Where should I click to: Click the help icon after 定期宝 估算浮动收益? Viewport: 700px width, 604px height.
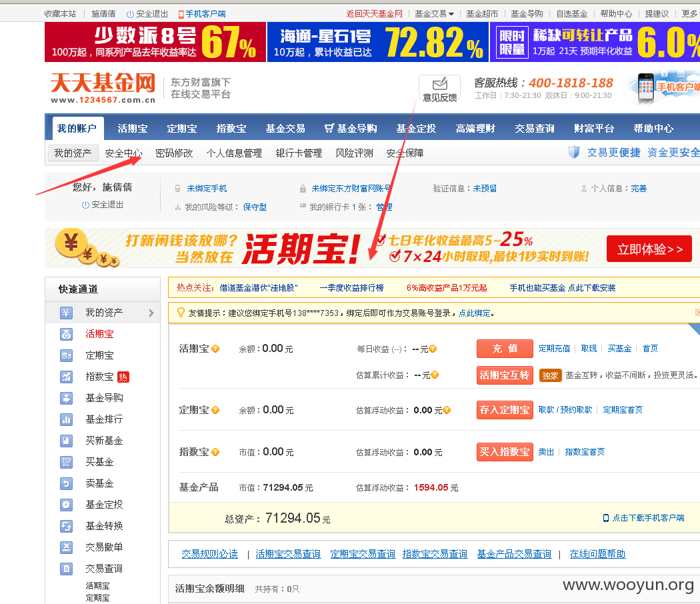point(447,410)
